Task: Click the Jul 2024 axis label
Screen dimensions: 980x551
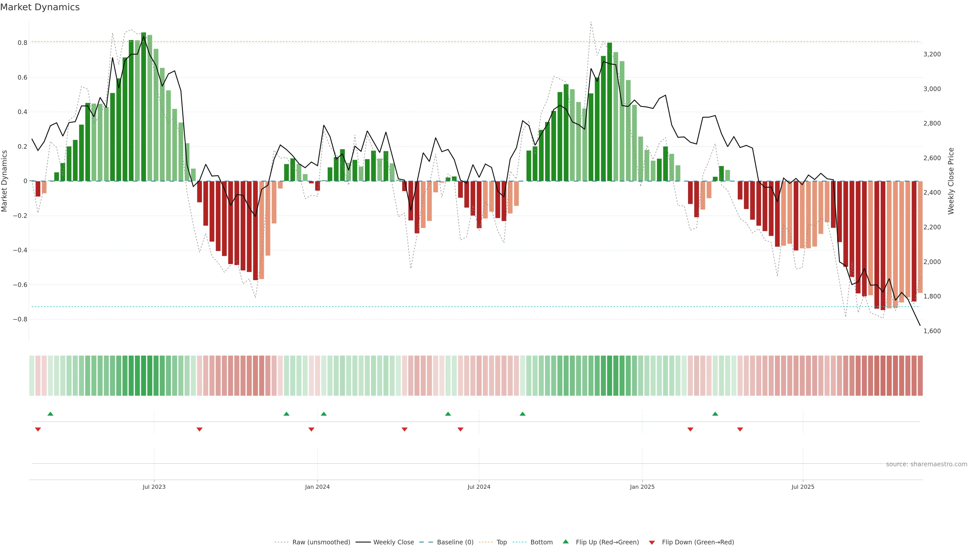Action: click(x=479, y=487)
